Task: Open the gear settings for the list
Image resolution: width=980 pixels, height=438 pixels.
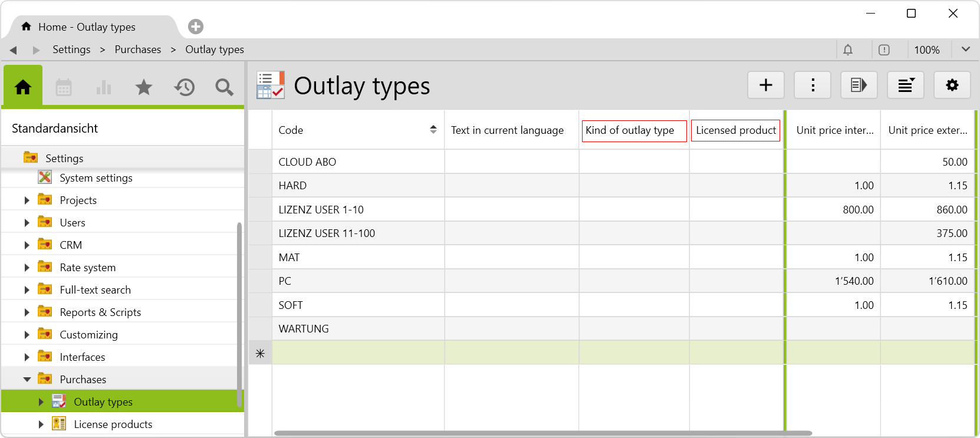Action: tap(952, 85)
